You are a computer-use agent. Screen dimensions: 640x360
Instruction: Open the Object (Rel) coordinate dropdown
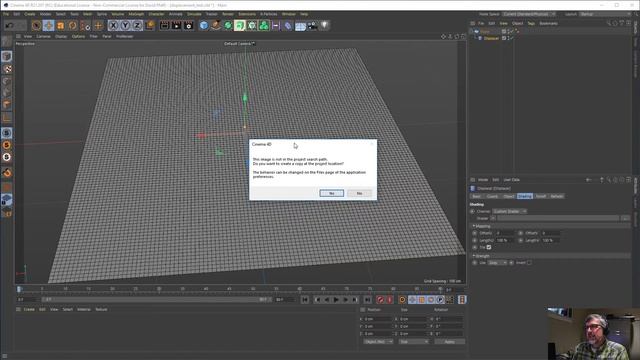[x=378, y=342]
